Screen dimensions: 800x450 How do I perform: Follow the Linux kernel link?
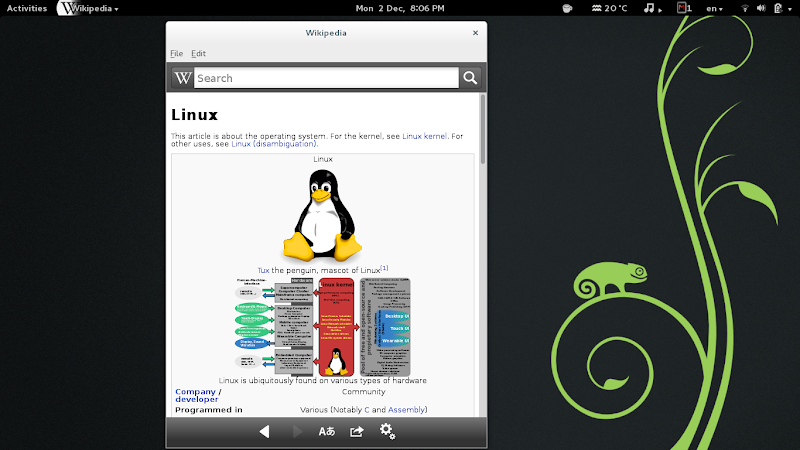pos(424,136)
